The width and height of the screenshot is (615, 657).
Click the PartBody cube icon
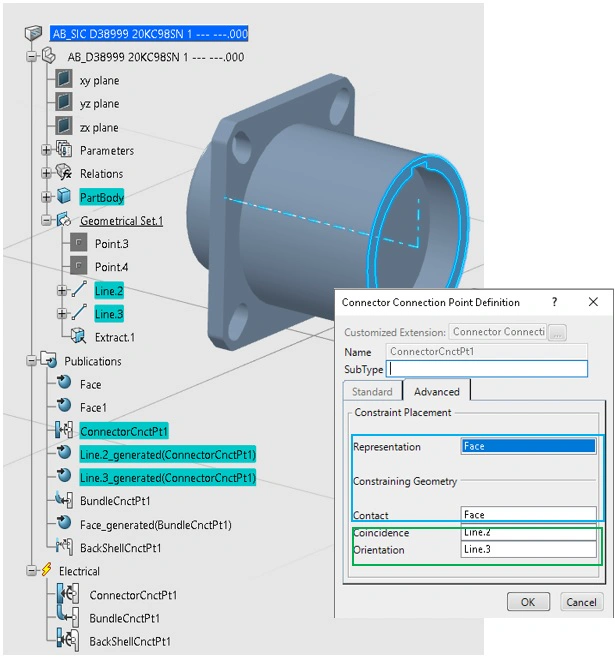point(64,196)
